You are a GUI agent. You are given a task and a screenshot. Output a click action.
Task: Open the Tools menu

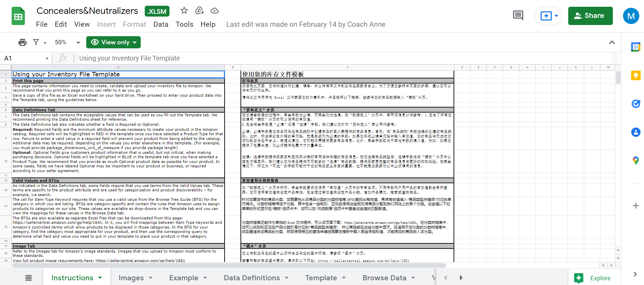coord(184,24)
